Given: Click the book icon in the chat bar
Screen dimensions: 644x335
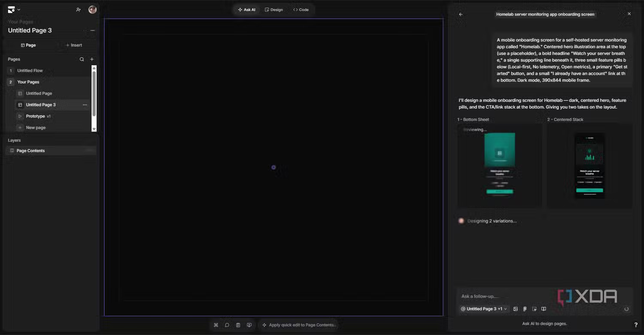Looking at the screenshot, I should (x=544, y=309).
